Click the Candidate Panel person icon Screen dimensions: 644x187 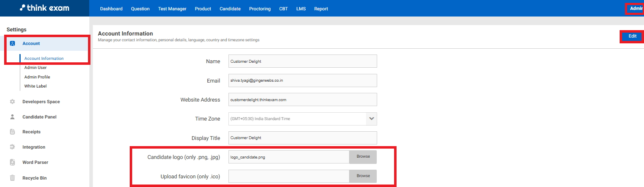[x=12, y=117]
